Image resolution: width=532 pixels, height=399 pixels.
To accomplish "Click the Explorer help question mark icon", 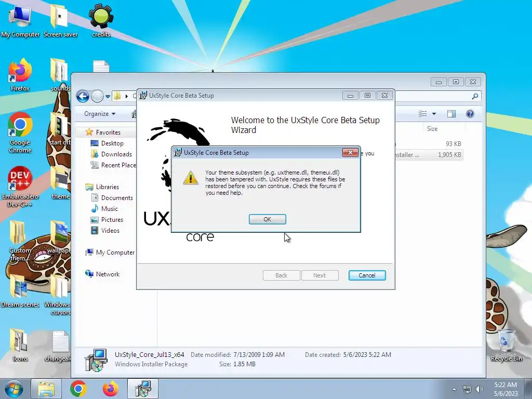I will click(470, 114).
